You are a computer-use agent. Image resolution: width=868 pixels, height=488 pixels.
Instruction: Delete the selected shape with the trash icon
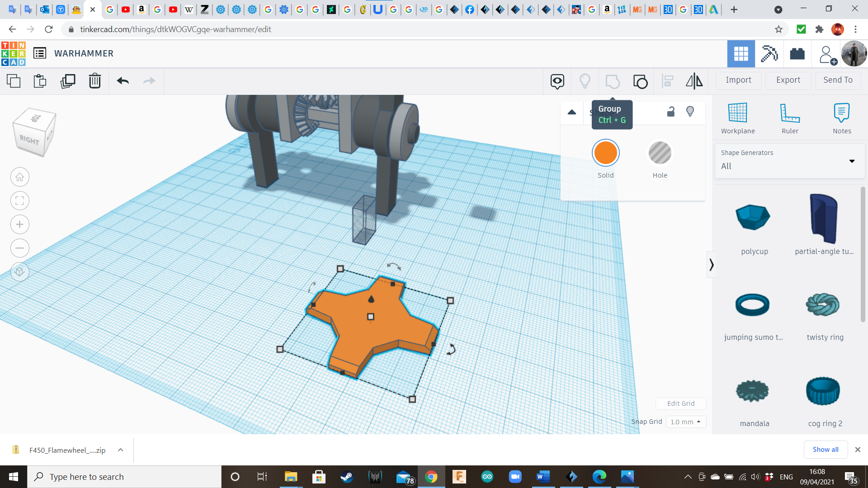[x=94, y=81]
